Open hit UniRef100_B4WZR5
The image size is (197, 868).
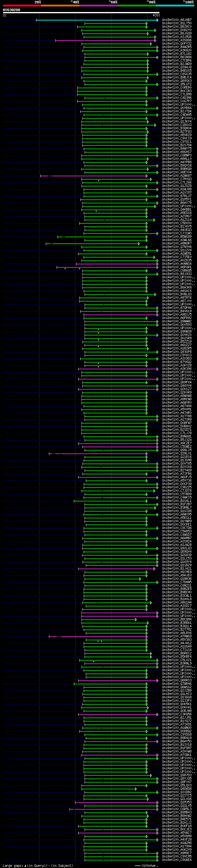pos(177,47)
